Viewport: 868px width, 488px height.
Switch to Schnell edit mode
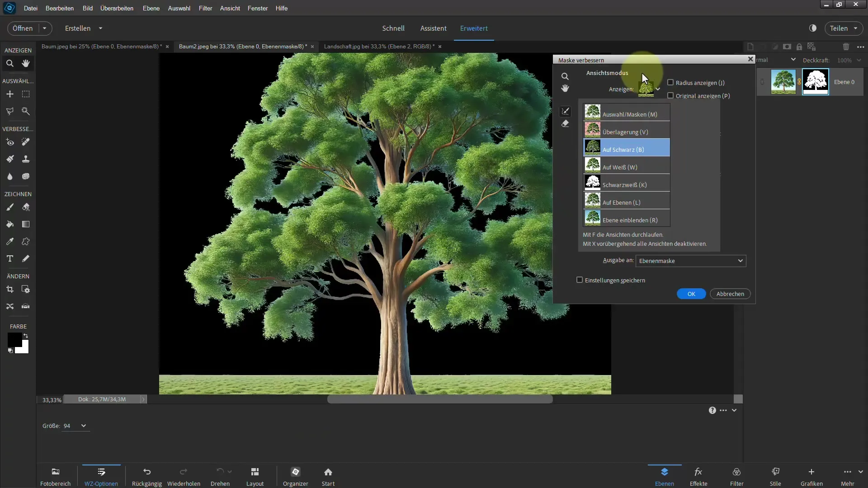pos(393,28)
